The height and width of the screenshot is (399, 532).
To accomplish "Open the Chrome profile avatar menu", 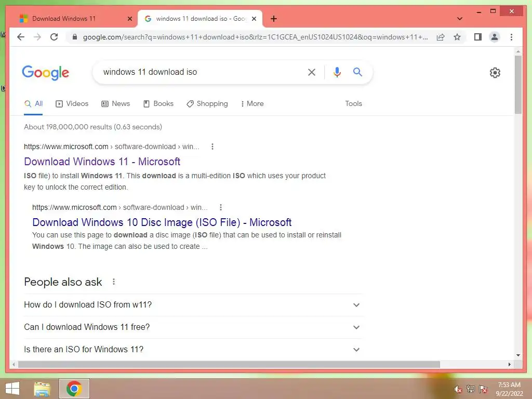I will tap(495, 37).
